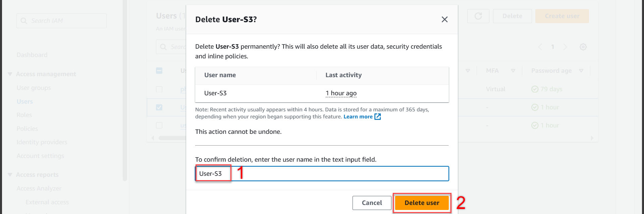Focus the users table search field
The width and height of the screenshot is (644, 214).
coord(171,47)
